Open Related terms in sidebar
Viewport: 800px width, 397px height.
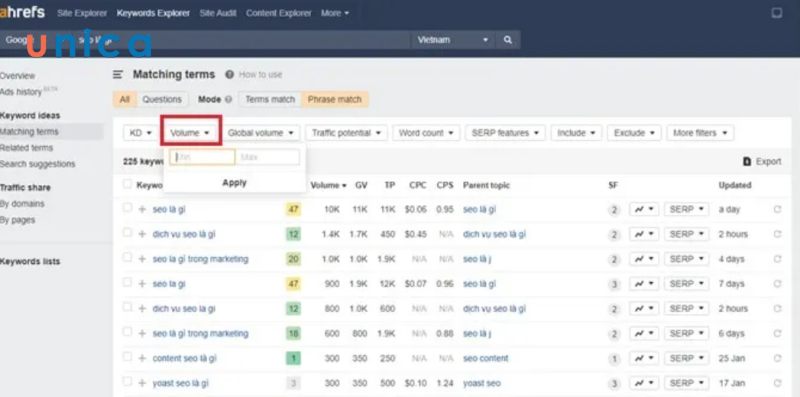point(26,148)
